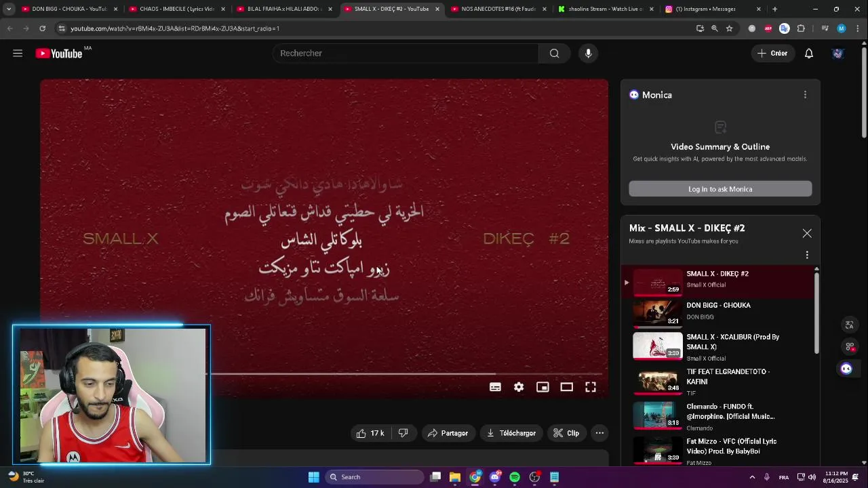The height and width of the screenshot is (488, 868).
Task: Switch the video to full screen
Action: point(591,387)
